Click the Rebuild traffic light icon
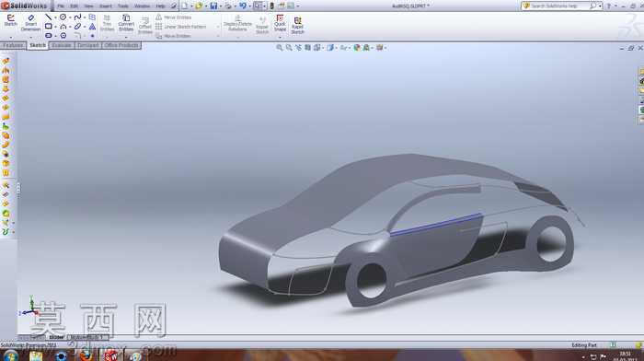The image size is (644, 361). pos(271,6)
